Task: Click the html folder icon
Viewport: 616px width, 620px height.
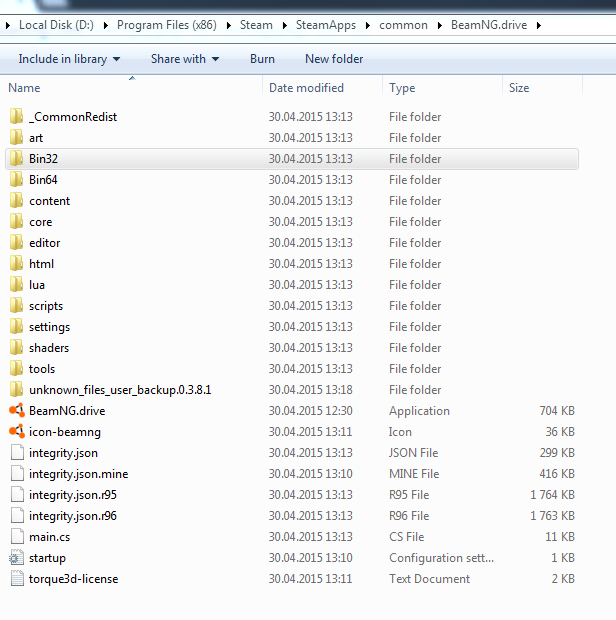Action: (17, 263)
